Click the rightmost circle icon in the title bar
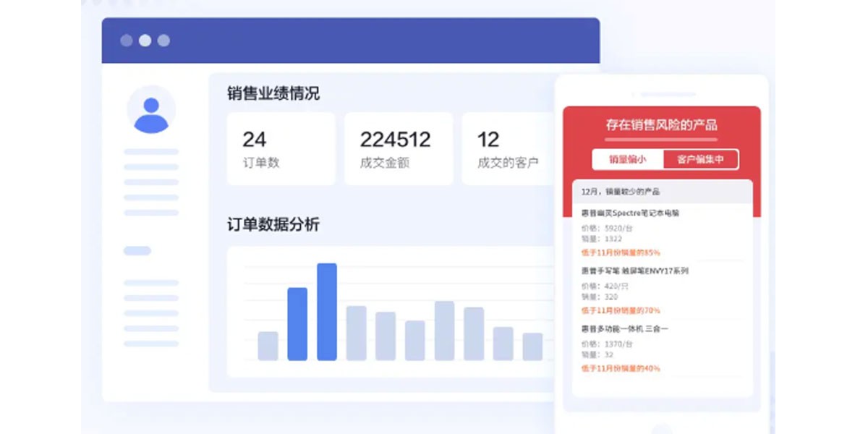This screenshot has width=868, height=434. pos(163,41)
